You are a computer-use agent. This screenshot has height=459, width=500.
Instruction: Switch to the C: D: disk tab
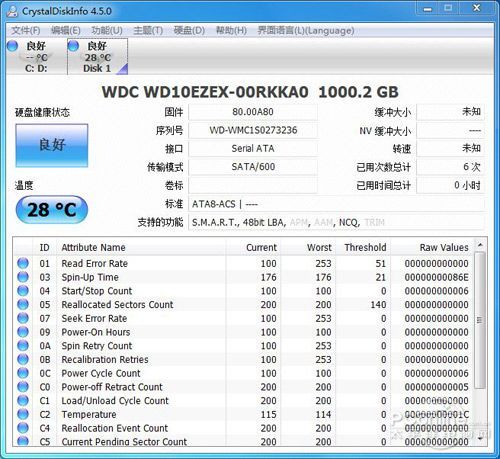pyautogui.click(x=36, y=57)
